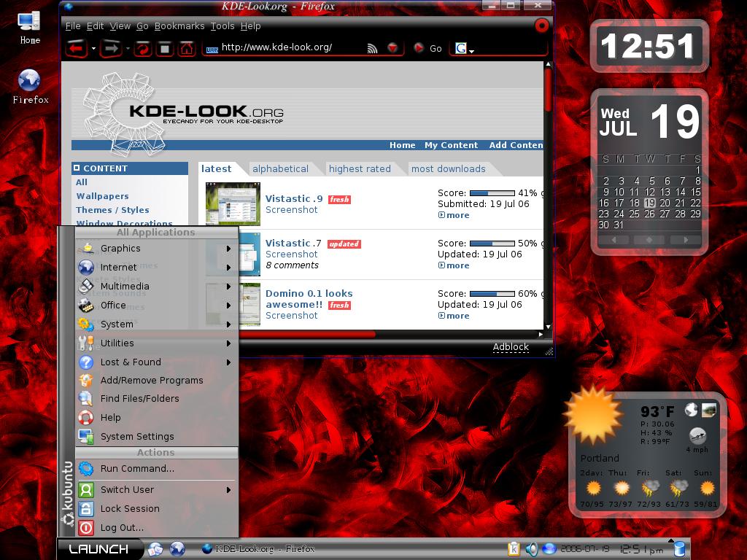Click the Adblock status bar label
This screenshot has width=747, height=560.
511,347
